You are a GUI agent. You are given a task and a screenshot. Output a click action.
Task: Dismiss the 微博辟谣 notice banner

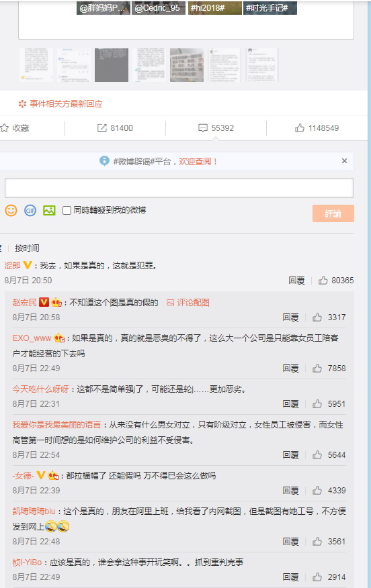click(344, 161)
